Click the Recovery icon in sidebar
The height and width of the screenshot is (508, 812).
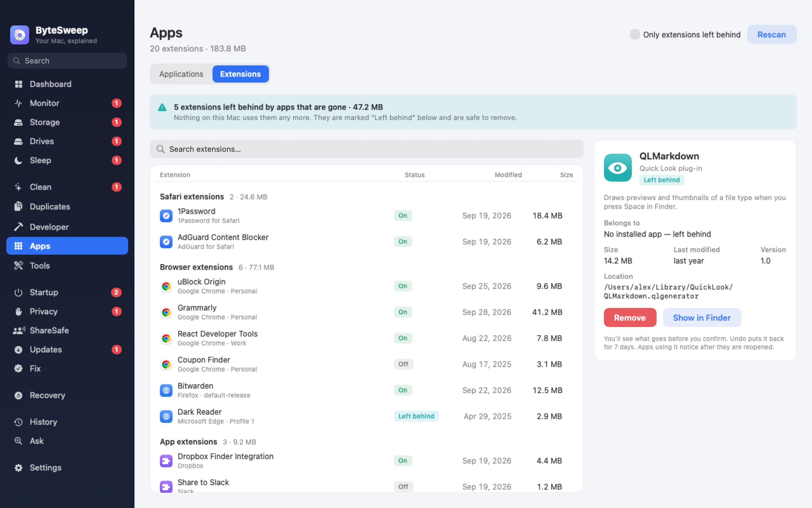click(18, 395)
